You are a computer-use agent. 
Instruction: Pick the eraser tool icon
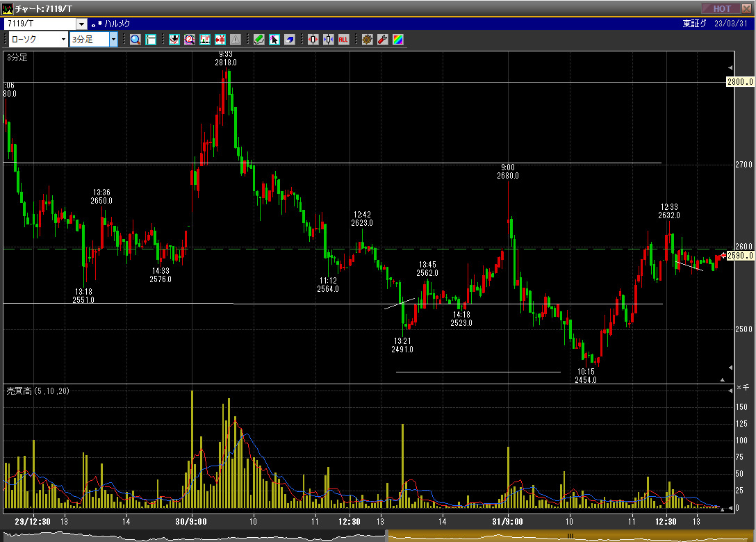(289, 40)
